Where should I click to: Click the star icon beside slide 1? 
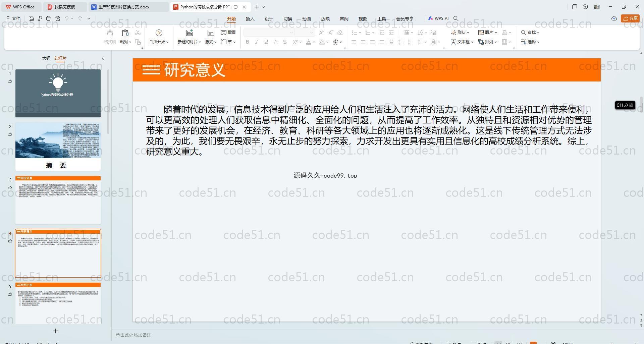point(10,81)
